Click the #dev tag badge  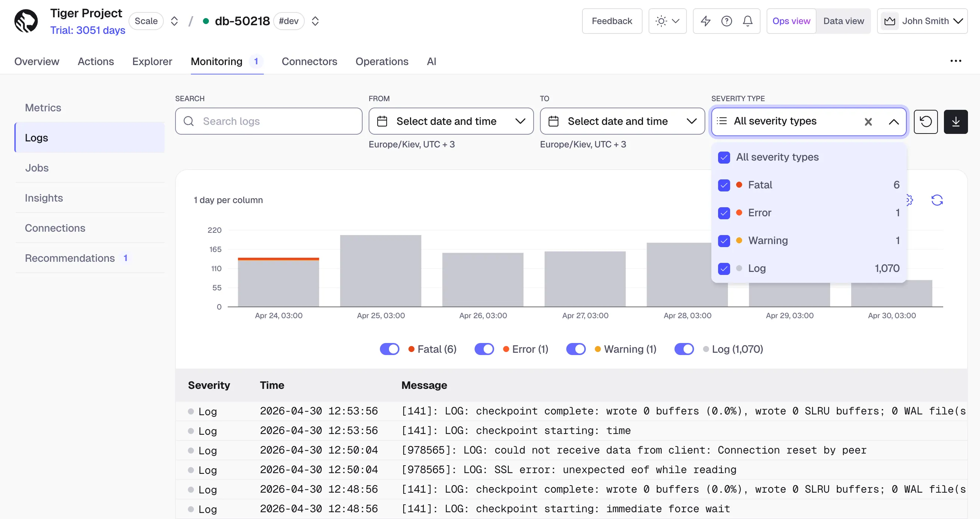click(288, 21)
